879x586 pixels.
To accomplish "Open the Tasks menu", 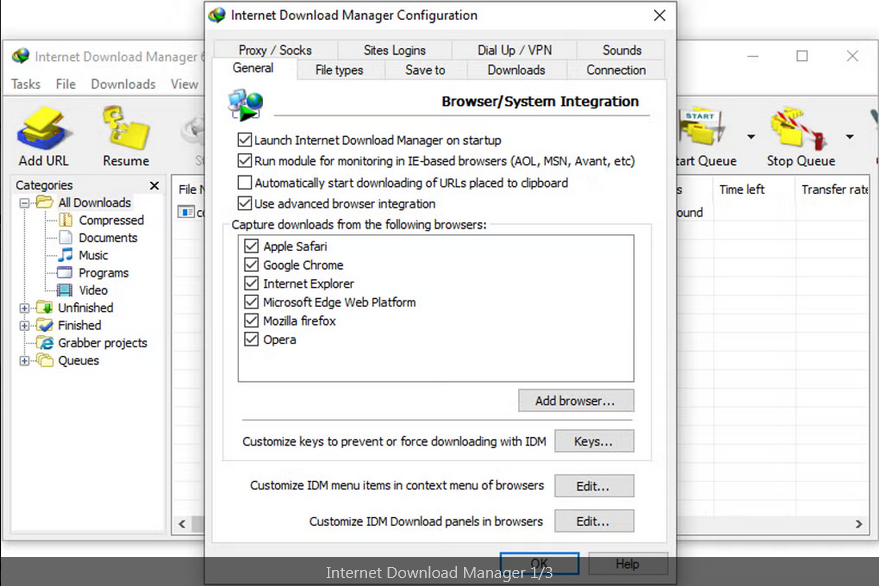I will click(26, 84).
